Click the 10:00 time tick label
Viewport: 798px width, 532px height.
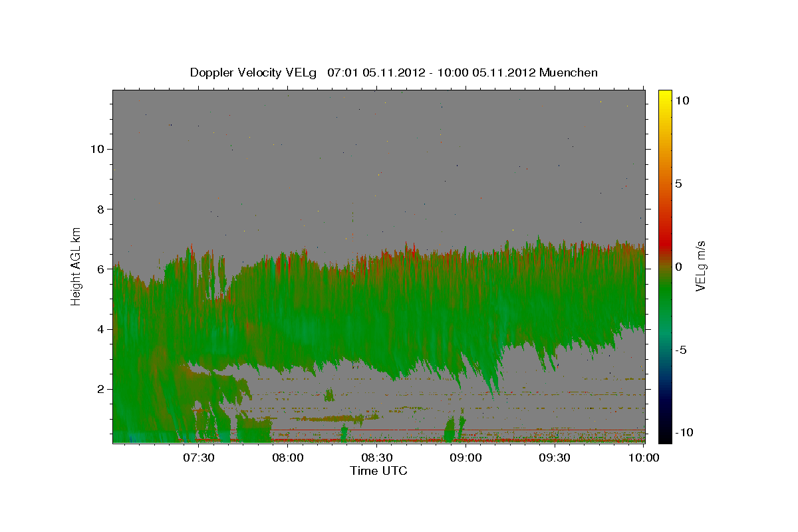point(644,458)
